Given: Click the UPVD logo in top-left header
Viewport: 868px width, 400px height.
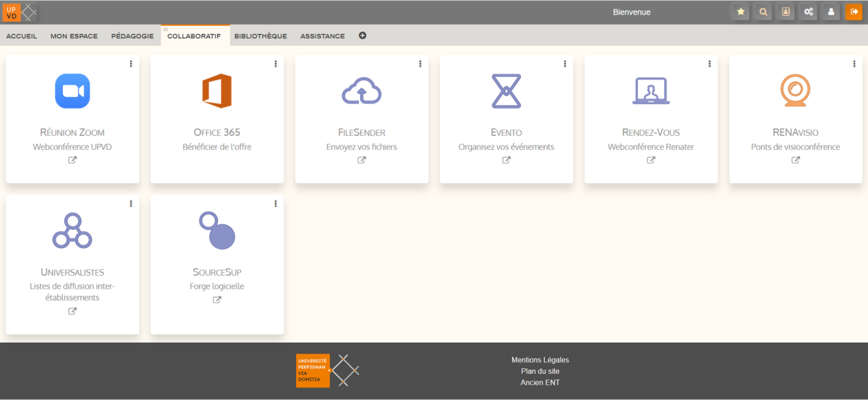Looking at the screenshot, I should point(20,12).
